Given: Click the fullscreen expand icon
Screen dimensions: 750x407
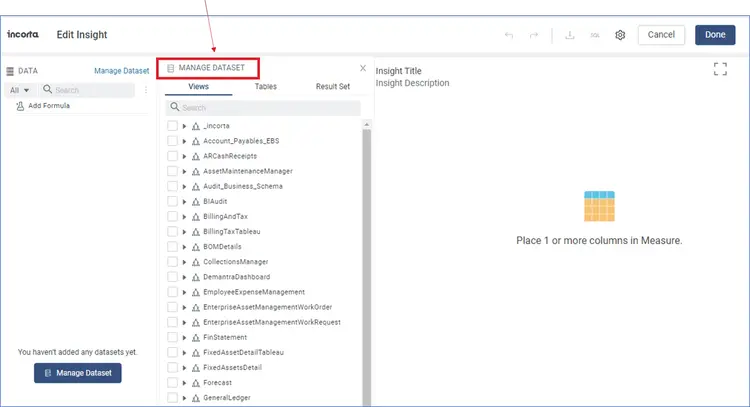Looking at the screenshot, I should tap(720, 69).
